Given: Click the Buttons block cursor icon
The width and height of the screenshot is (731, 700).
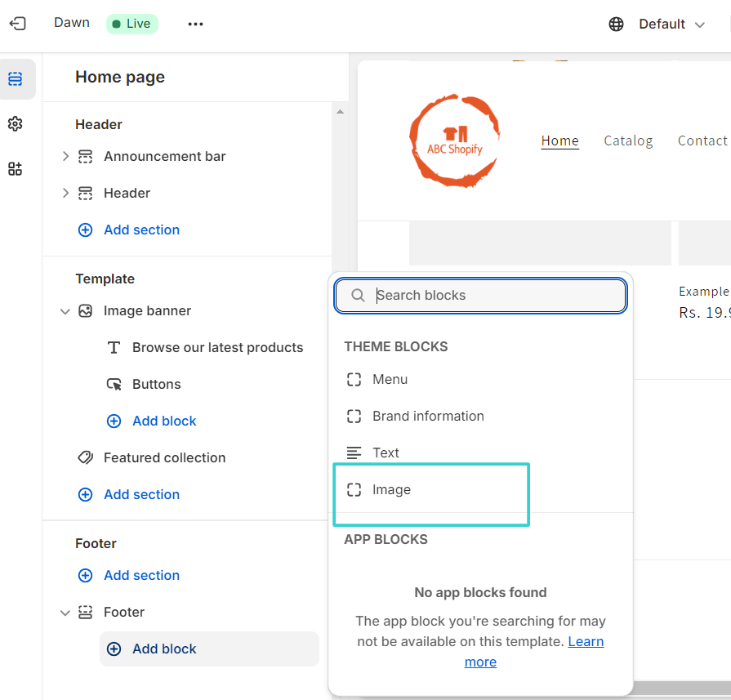Looking at the screenshot, I should click(114, 384).
